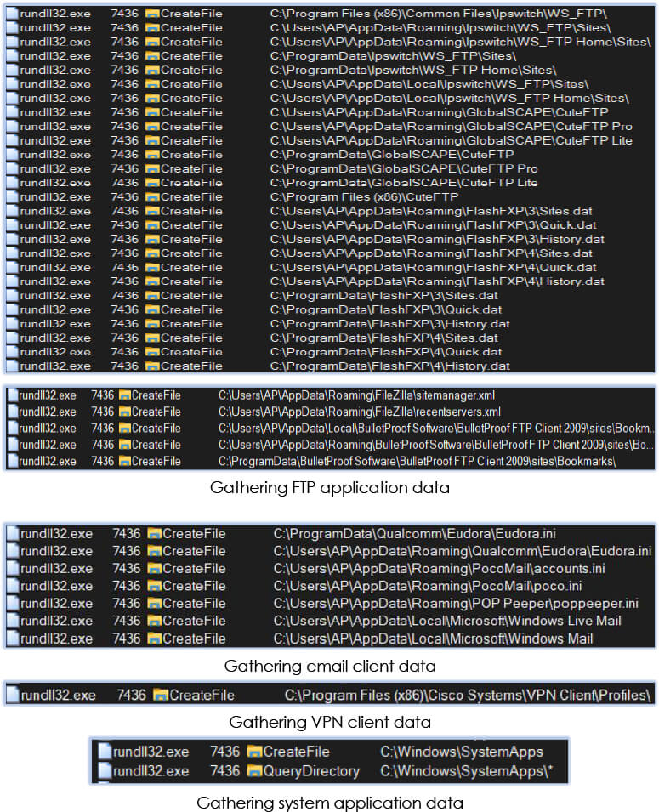Click the 'Gathering FTP application data' caption
This screenshot has width=659, height=812.
330,488
